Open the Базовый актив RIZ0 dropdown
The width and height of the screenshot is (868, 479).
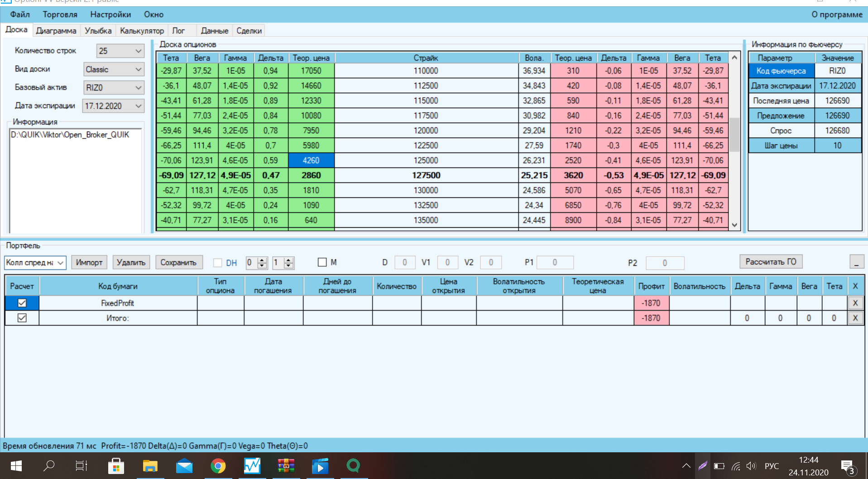[114, 87]
